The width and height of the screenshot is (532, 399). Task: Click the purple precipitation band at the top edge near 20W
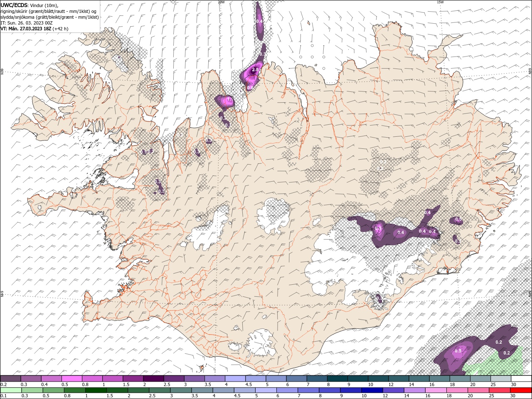click(x=259, y=21)
